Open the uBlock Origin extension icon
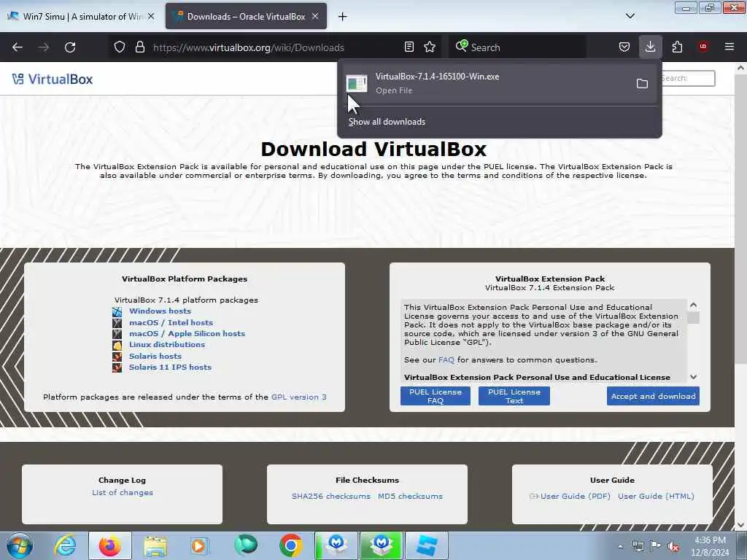The height and width of the screenshot is (560, 747). [703, 47]
